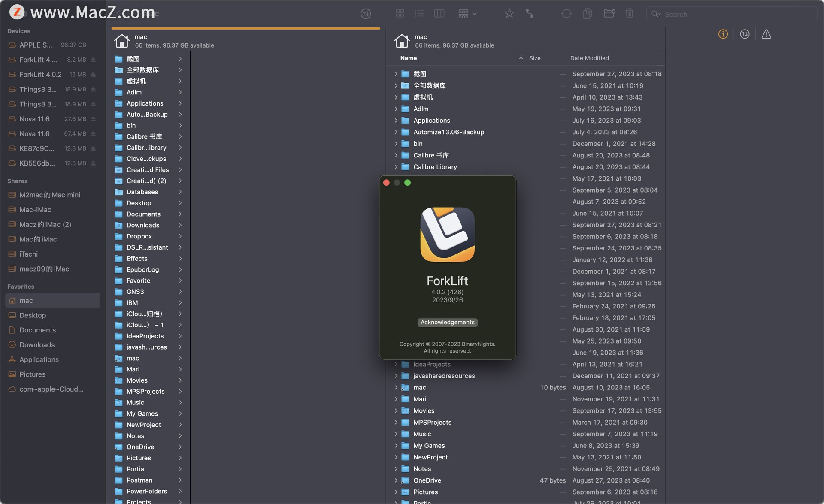Open the group-by dropdown in toolbar
The width and height of the screenshot is (824, 504).
pyautogui.click(x=467, y=14)
